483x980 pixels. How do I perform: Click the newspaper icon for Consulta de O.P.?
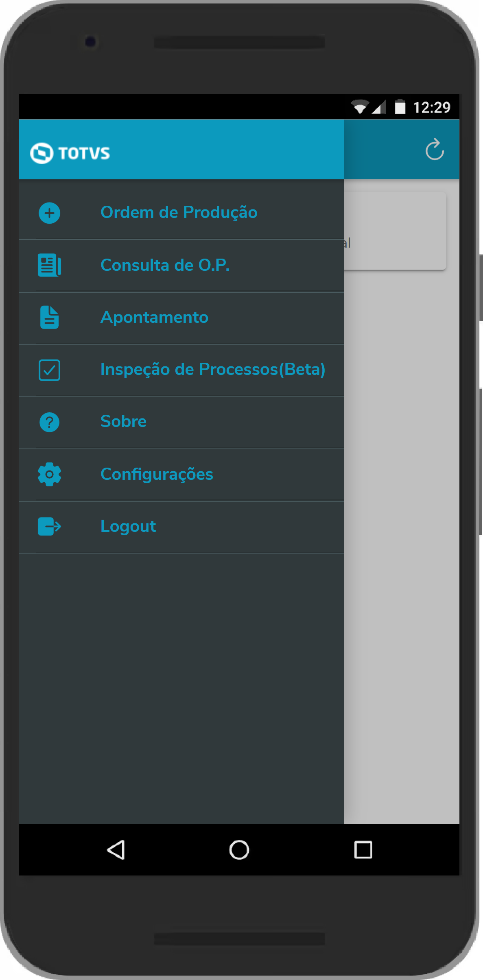click(49, 265)
